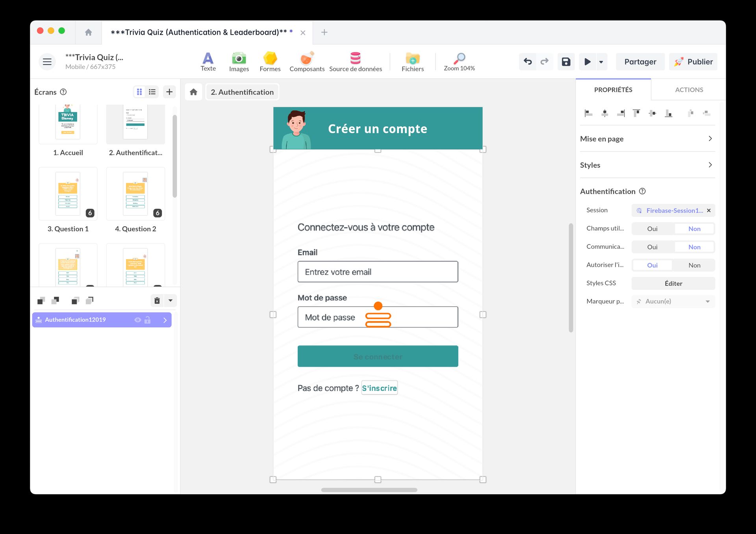Click the delete element trash icon

point(157,300)
